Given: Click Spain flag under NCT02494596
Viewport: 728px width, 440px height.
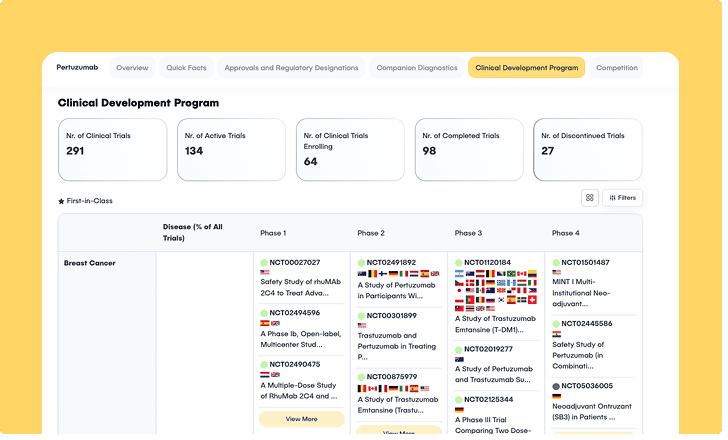Looking at the screenshot, I should coord(265,323).
